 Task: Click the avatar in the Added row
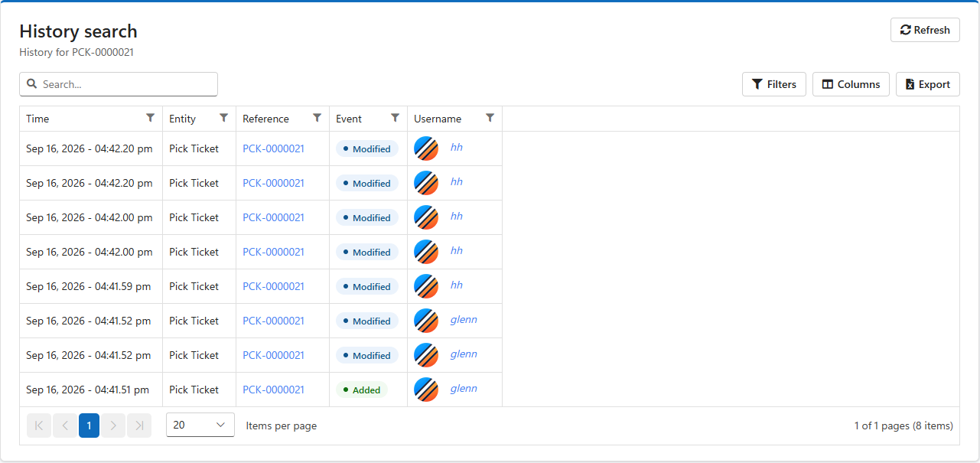pyautogui.click(x=426, y=390)
